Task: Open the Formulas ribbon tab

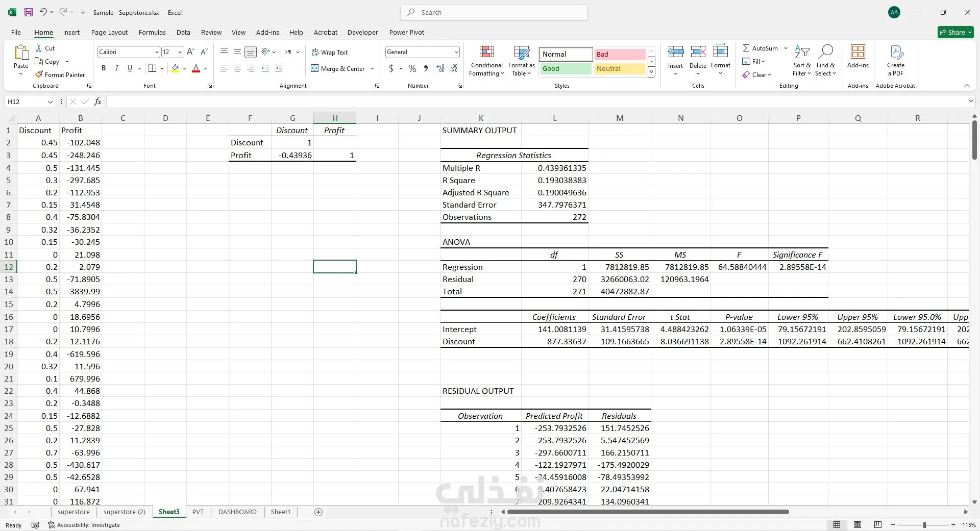Action: [x=152, y=32]
